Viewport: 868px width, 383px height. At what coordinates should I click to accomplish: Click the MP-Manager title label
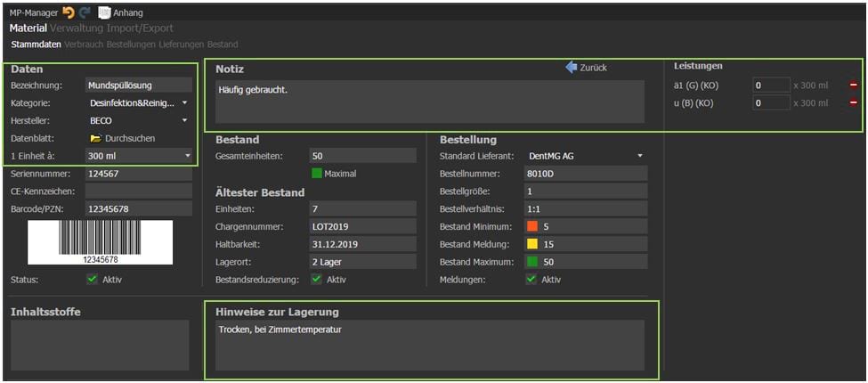33,12
